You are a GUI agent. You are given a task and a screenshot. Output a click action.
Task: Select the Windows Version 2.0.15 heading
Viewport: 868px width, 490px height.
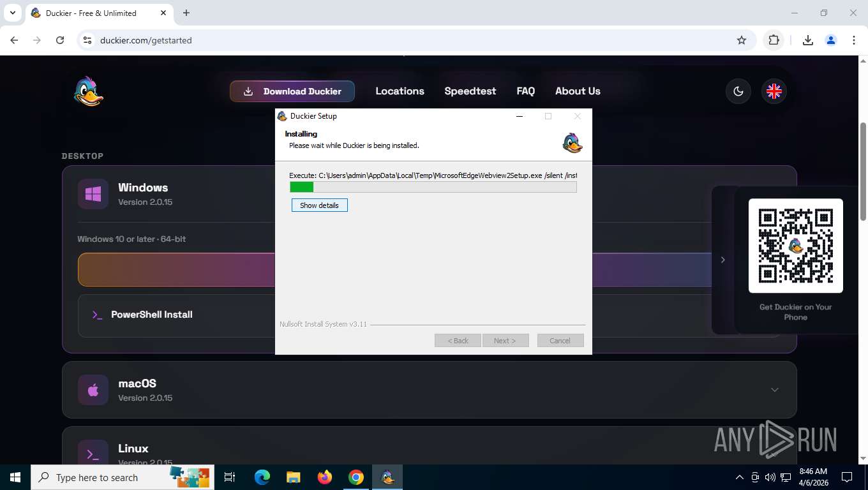click(x=145, y=194)
